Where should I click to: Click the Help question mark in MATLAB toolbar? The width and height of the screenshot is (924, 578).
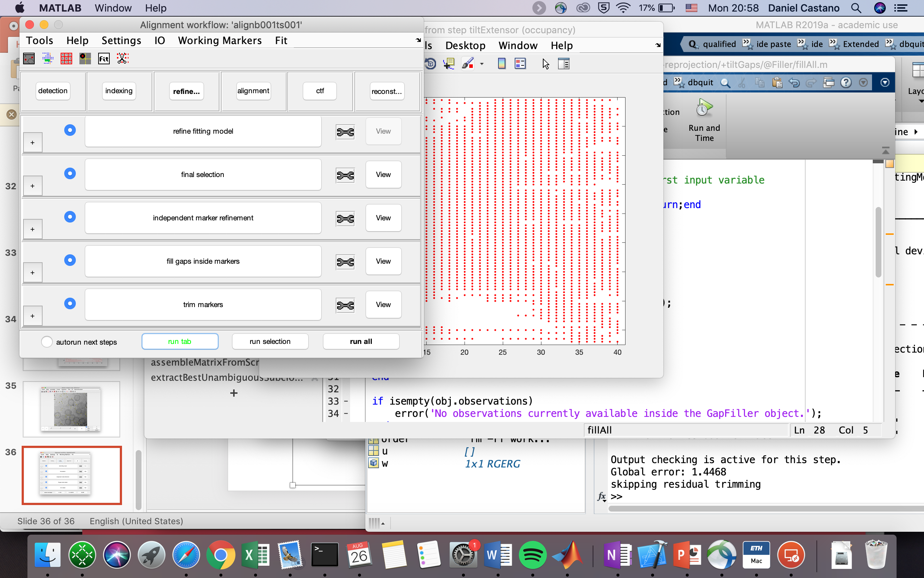[846, 83]
